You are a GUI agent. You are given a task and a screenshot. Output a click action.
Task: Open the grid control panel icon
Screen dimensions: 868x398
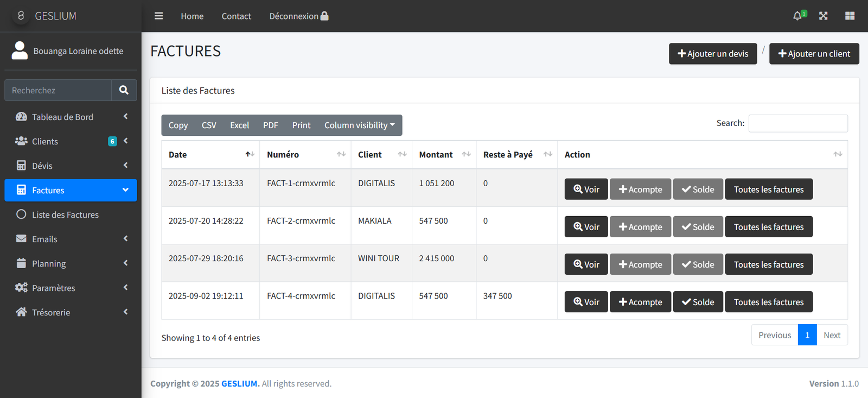coord(850,16)
